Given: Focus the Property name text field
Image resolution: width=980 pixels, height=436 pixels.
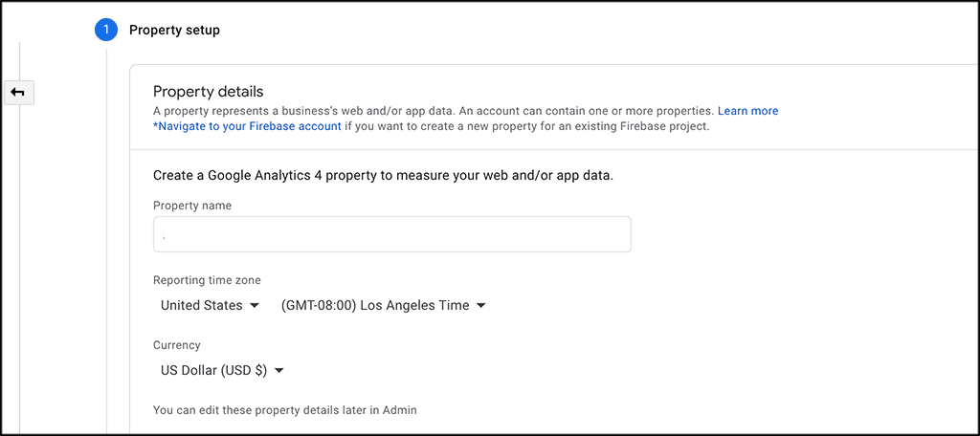Looking at the screenshot, I should pos(391,234).
